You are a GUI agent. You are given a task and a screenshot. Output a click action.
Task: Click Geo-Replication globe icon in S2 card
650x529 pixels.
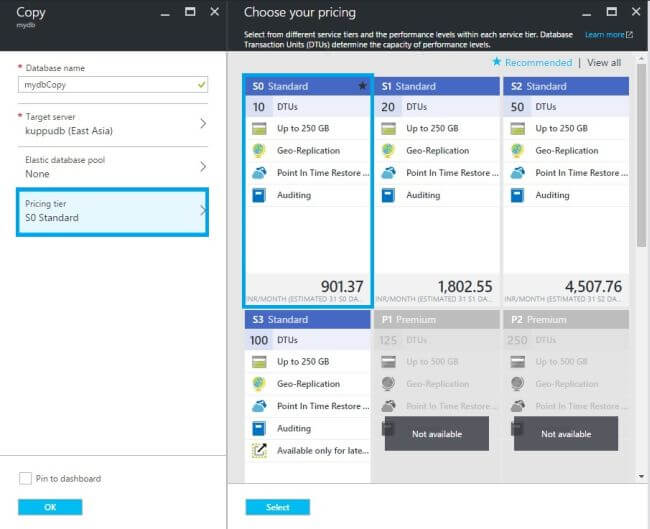tap(517, 151)
